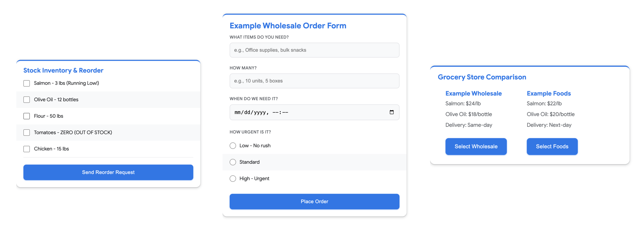Choose the Low - No rush option

[233, 146]
